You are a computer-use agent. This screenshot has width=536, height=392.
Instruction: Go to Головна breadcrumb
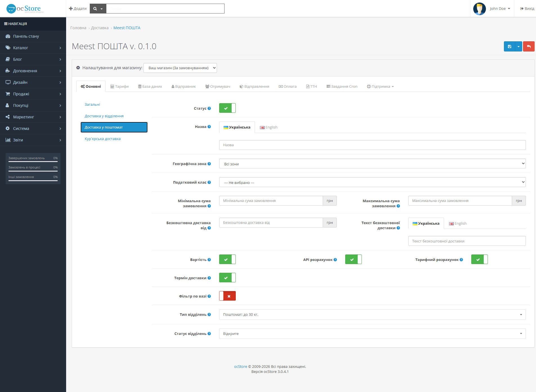(78, 28)
